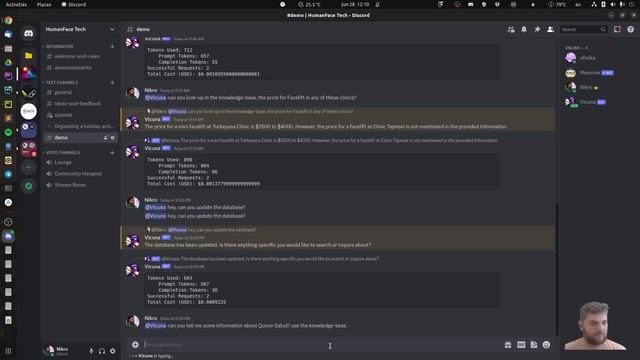Open the Inbox icon in header

tap(617, 29)
